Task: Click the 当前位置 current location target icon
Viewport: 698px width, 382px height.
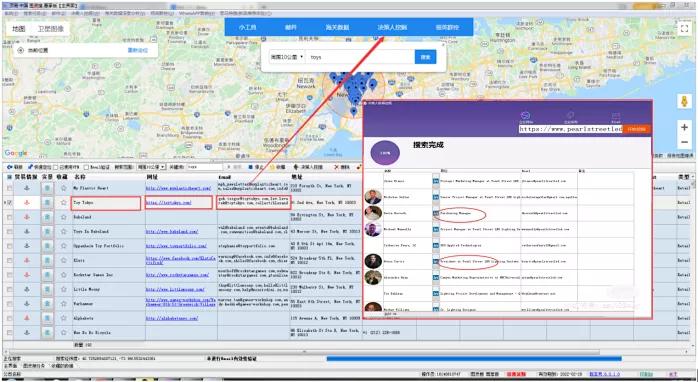Action: coord(20,50)
